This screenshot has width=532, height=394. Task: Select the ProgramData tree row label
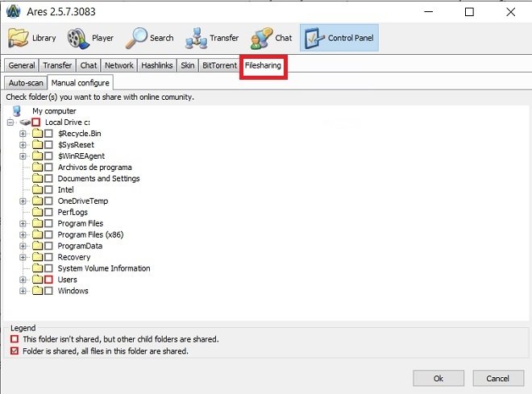click(x=80, y=246)
